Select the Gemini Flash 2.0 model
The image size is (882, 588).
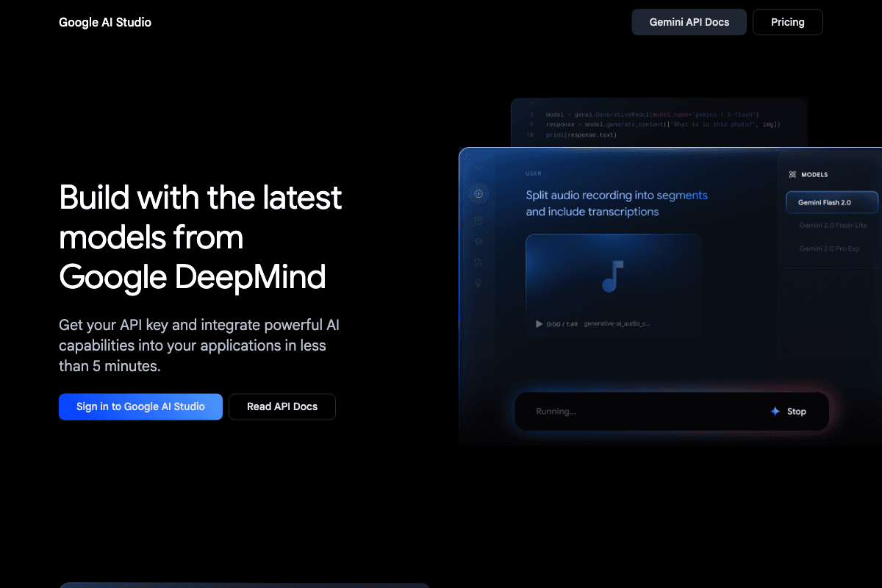tap(831, 202)
